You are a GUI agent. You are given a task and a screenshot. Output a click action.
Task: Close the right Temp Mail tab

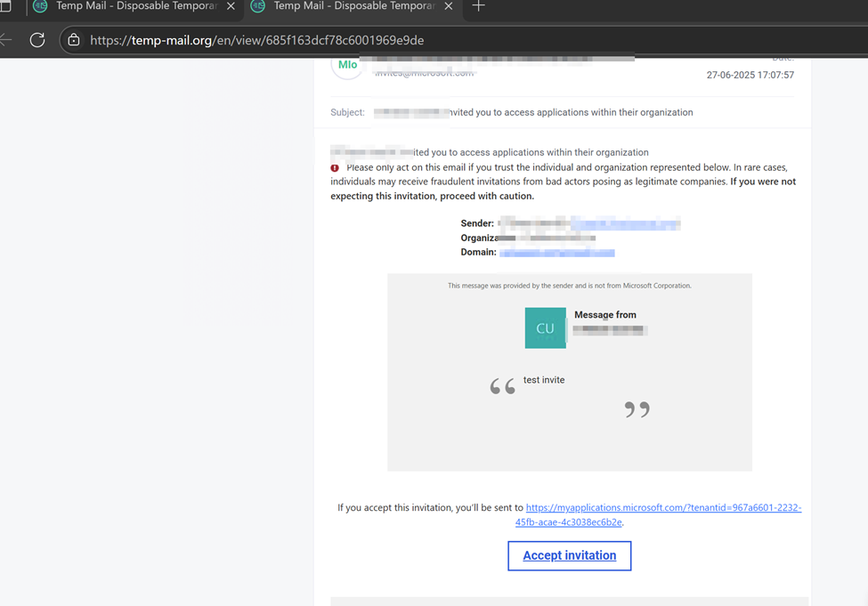[449, 6]
